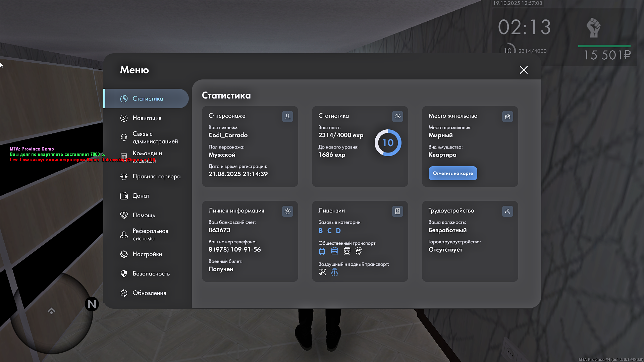Switch to the Безопасность section
The image size is (644, 362).
click(151, 274)
